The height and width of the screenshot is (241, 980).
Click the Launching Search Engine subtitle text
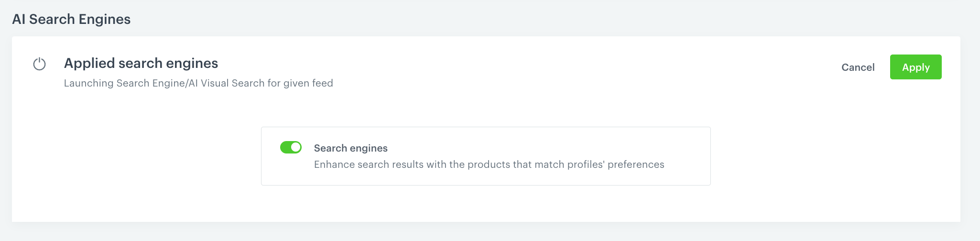198,83
